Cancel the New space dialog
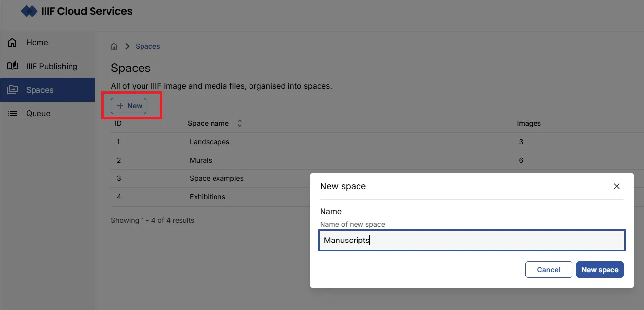The width and height of the screenshot is (644, 310). click(x=548, y=269)
